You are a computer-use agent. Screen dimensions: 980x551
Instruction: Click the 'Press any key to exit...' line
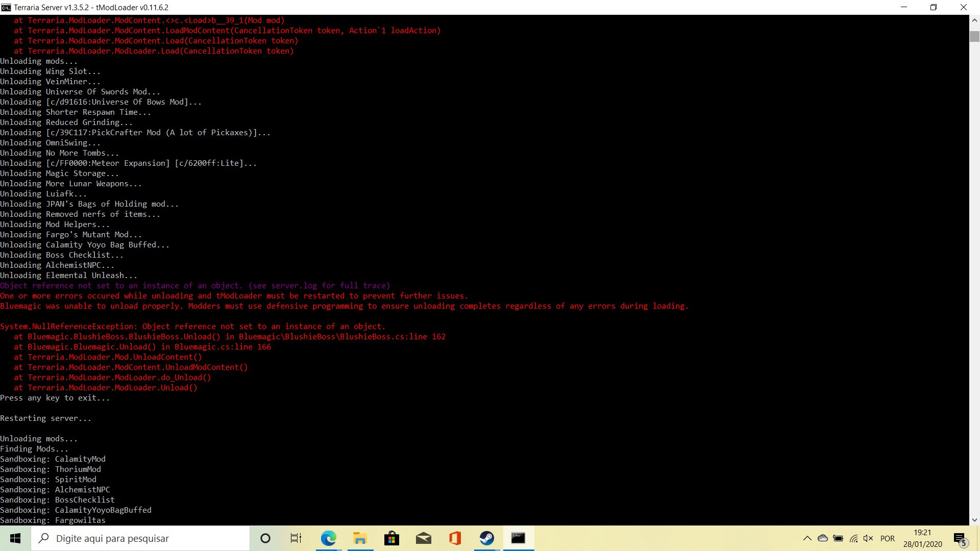coord(55,398)
